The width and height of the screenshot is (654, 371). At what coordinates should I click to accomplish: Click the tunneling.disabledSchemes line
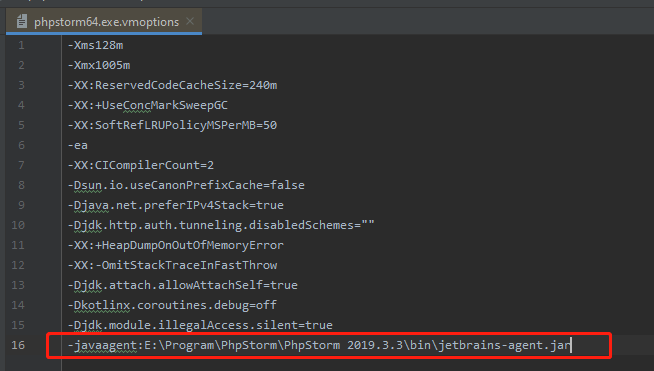pyautogui.click(x=221, y=225)
